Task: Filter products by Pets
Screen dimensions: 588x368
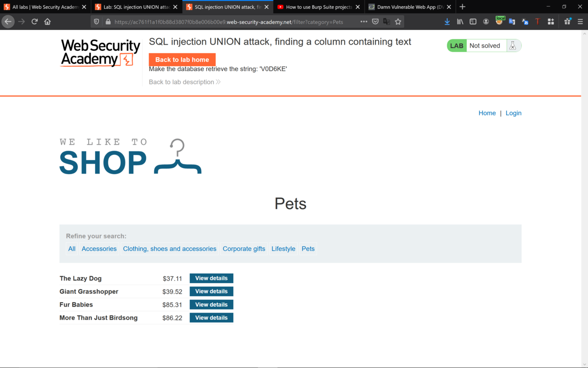Action: [x=308, y=249]
